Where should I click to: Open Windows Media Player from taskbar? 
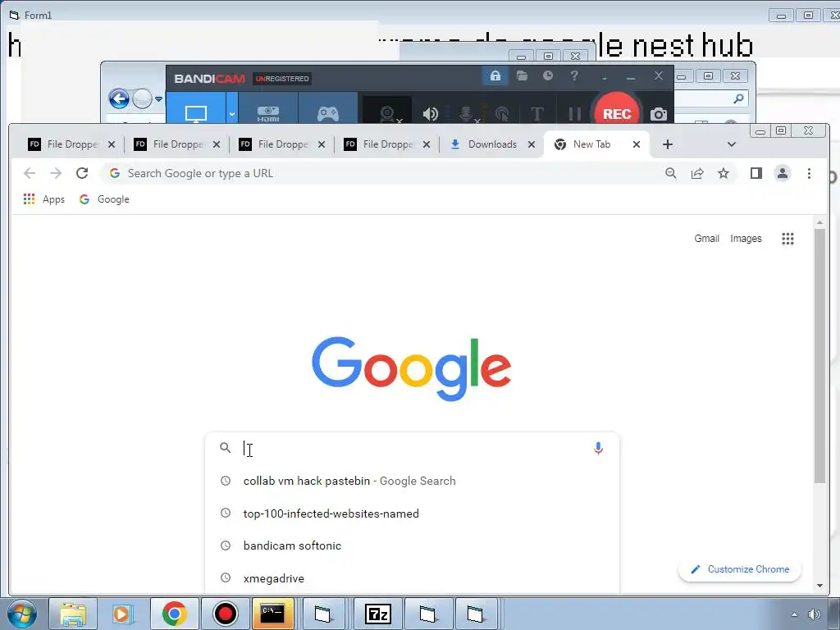tap(123, 614)
